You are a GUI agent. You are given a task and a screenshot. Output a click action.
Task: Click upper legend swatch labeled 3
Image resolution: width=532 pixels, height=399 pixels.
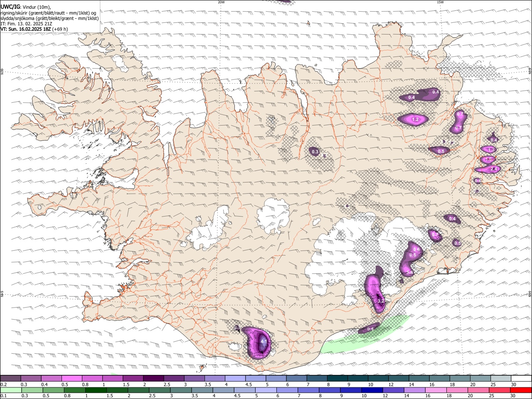click(194, 378)
